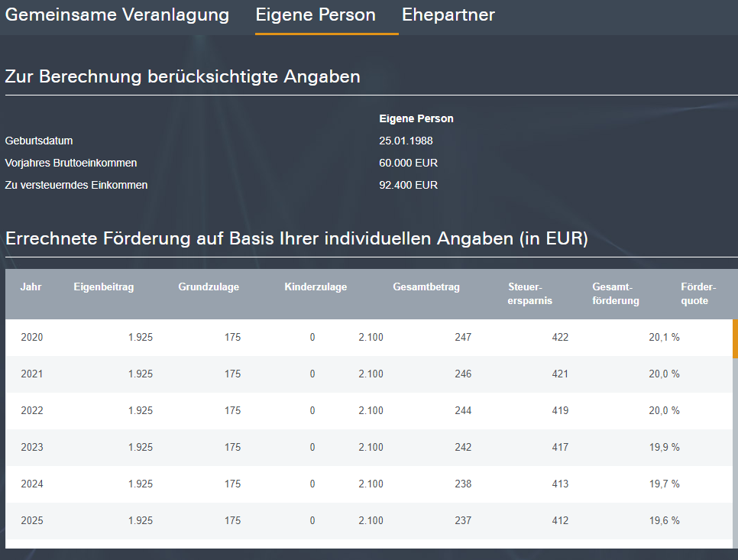Click the Steuerersparnis column header

(530, 293)
